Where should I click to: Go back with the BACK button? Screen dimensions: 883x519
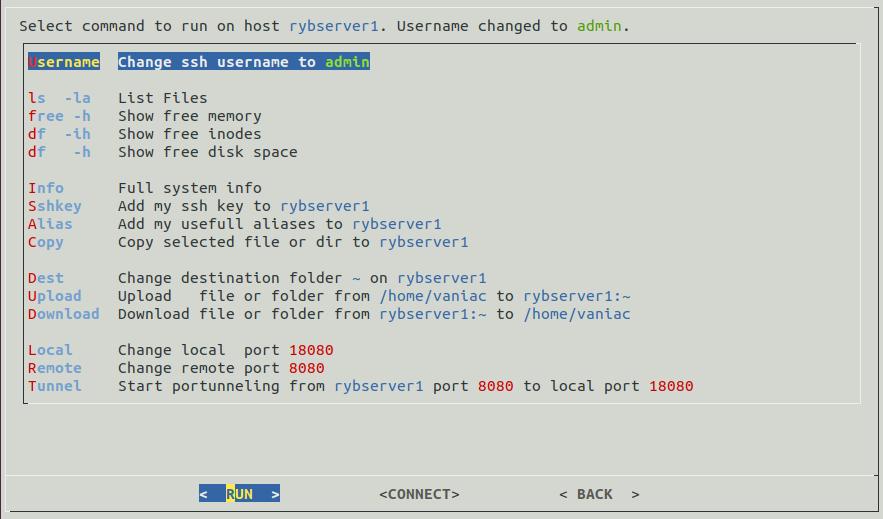599,494
